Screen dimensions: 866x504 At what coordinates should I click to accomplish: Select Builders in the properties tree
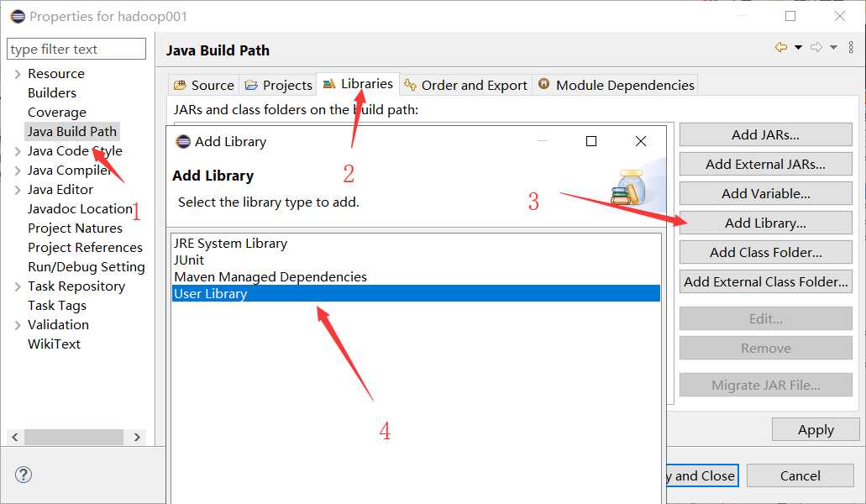(52, 92)
